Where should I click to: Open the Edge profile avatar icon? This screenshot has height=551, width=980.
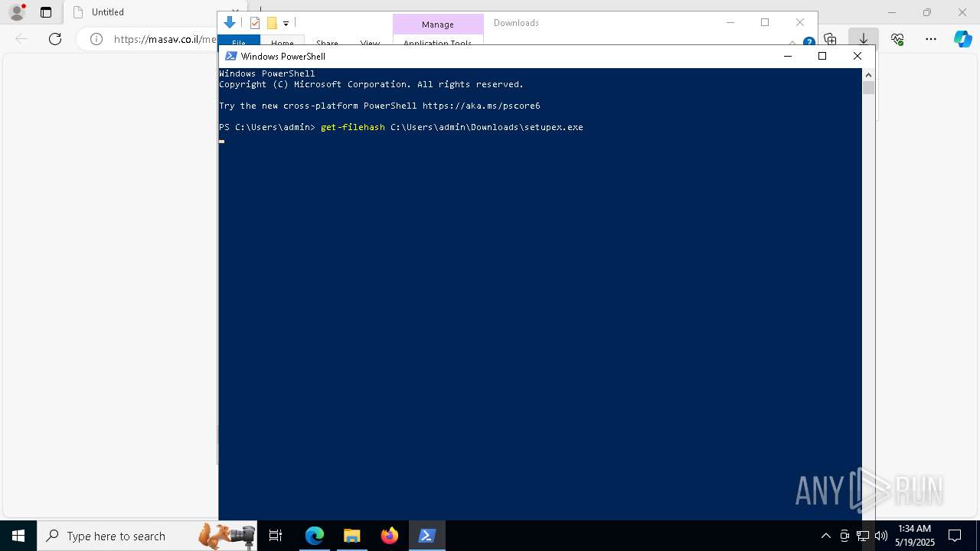tap(16, 12)
